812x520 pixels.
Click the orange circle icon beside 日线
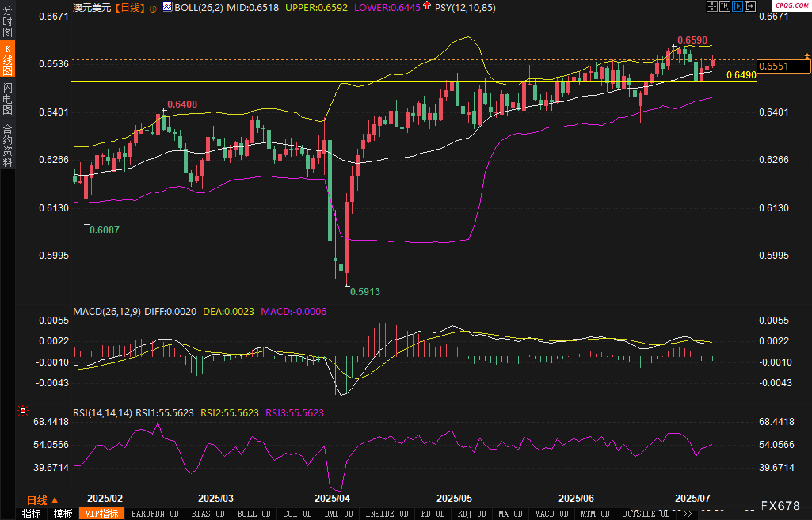click(x=153, y=9)
